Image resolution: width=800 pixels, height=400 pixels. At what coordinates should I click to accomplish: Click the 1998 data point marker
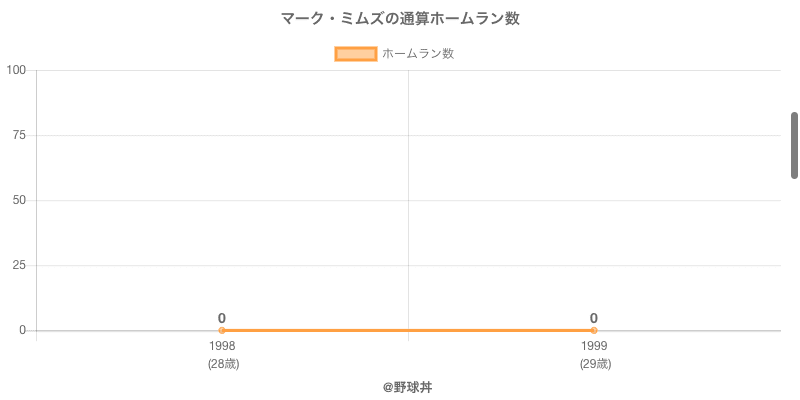222,330
